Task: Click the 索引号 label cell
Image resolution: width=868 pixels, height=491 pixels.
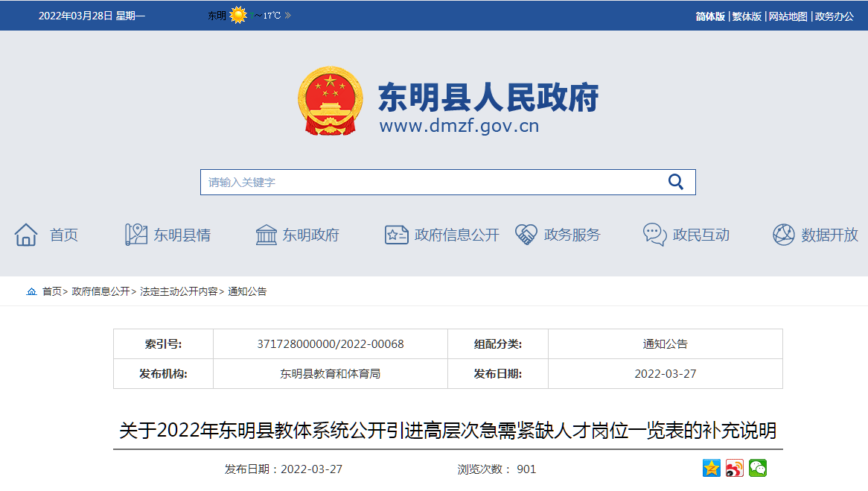Action: 163,344
